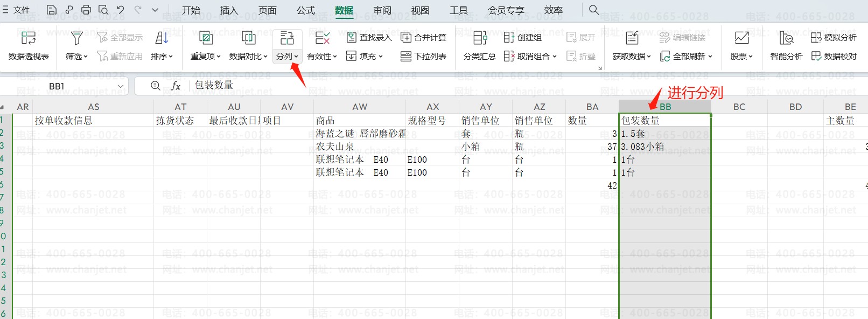Click the formula bar containing 包装数量
Screen dimensions: 868x319
click(528, 86)
